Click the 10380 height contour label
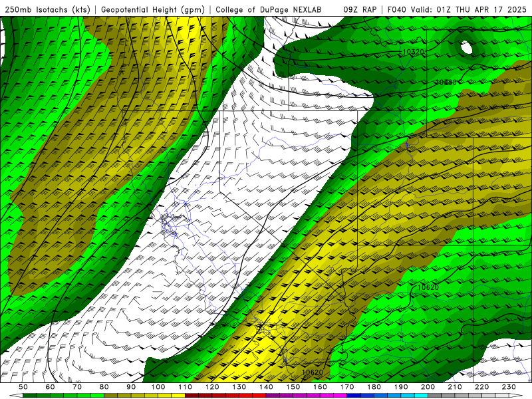The height and width of the screenshot is (399, 532). [x=446, y=82]
